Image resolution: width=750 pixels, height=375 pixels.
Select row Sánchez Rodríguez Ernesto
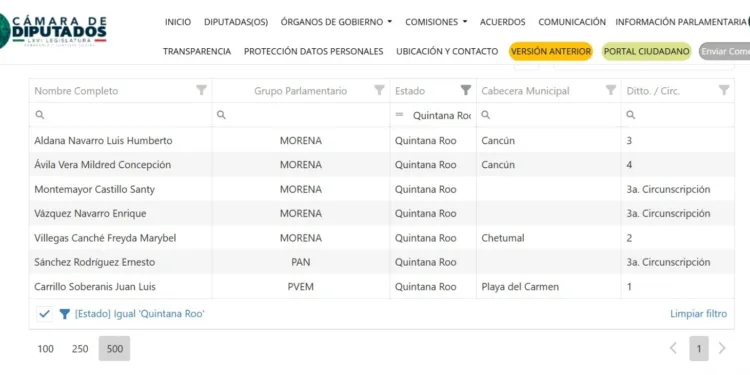pyautogui.click(x=382, y=262)
